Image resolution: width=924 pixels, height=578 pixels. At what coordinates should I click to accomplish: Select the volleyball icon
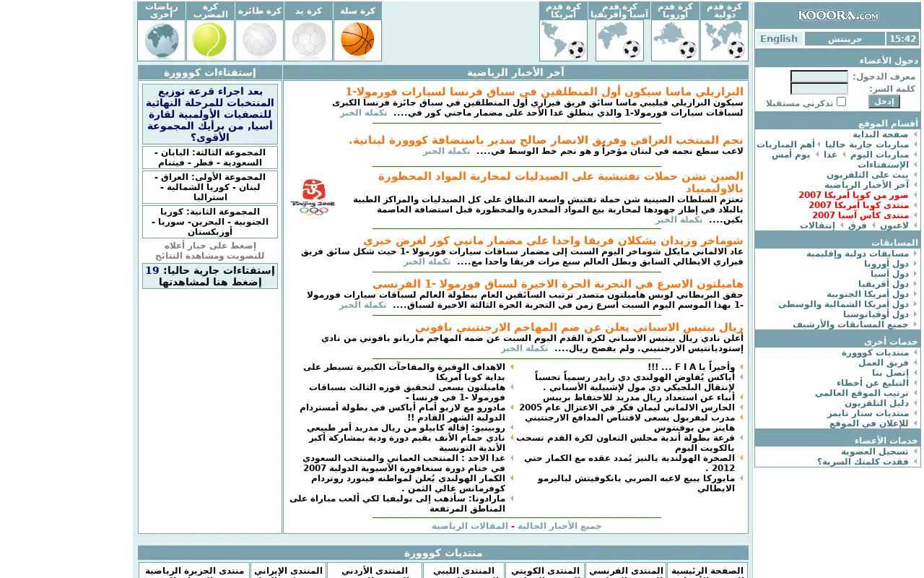click(x=259, y=40)
